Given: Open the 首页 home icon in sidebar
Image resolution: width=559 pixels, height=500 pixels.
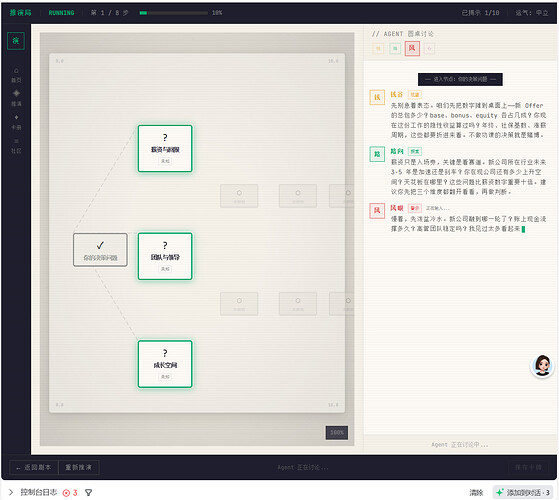Looking at the screenshot, I should pyautogui.click(x=16, y=75).
